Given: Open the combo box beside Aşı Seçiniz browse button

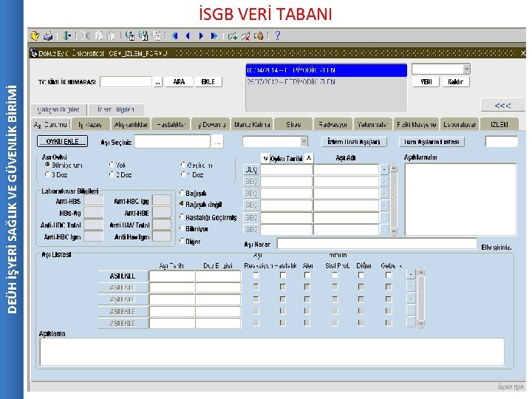Looking at the screenshot, I should point(304,141).
